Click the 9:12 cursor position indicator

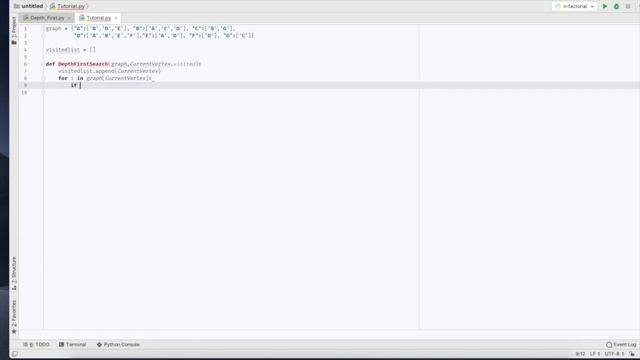pos(580,354)
